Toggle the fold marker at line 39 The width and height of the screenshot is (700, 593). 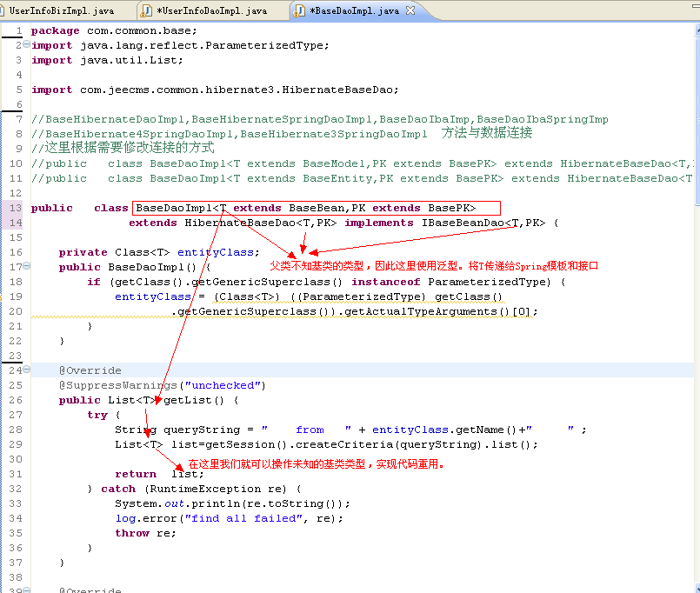[26, 590]
